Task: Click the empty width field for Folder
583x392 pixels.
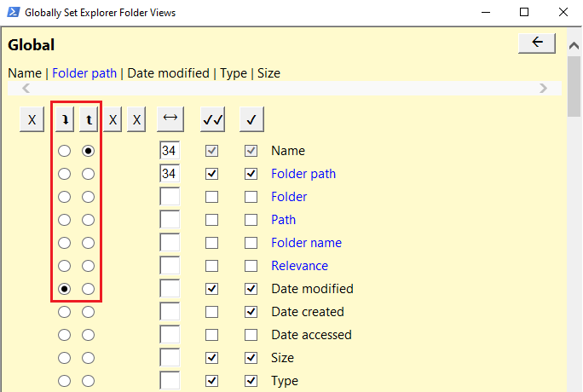Action: (170, 197)
